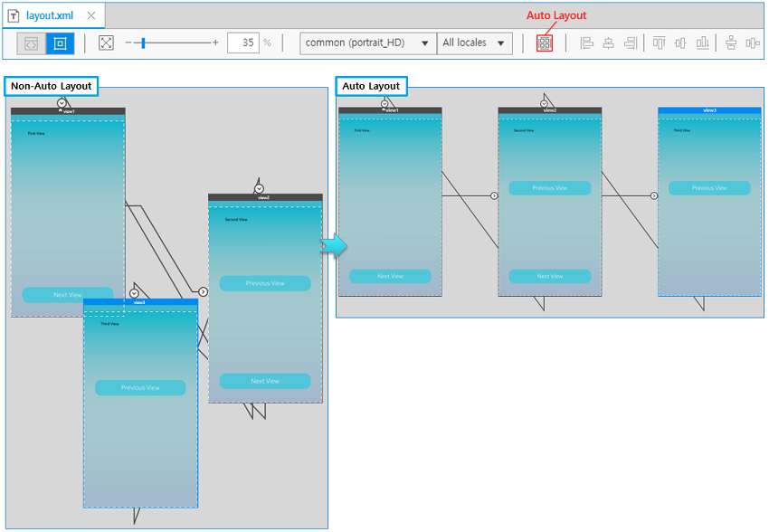Click the Distribute Horizontal Spacing icon
The height and width of the screenshot is (532, 769).
coord(755,43)
